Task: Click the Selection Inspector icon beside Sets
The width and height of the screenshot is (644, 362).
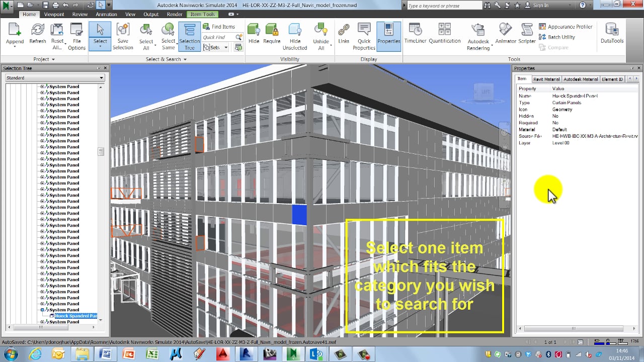Action: click(238, 47)
